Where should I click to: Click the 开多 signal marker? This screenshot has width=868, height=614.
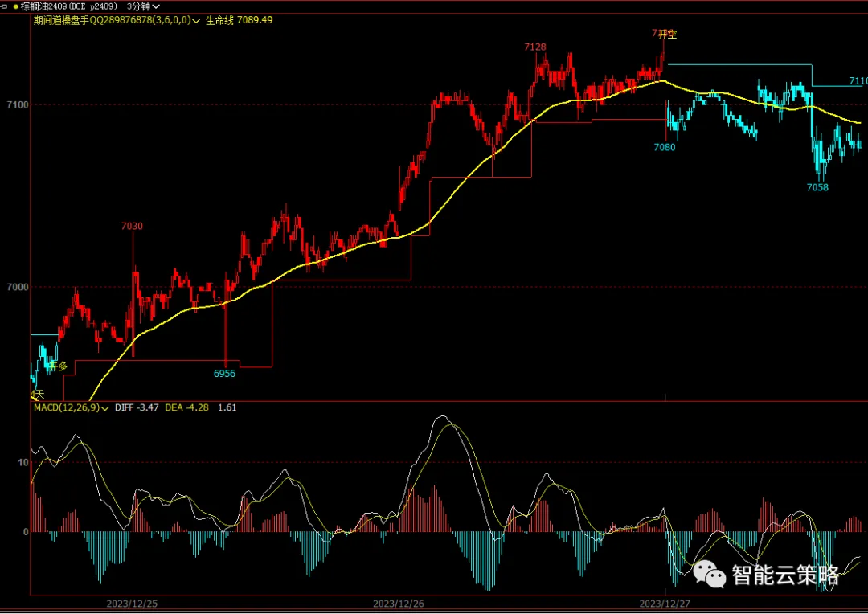coord(58,366)
